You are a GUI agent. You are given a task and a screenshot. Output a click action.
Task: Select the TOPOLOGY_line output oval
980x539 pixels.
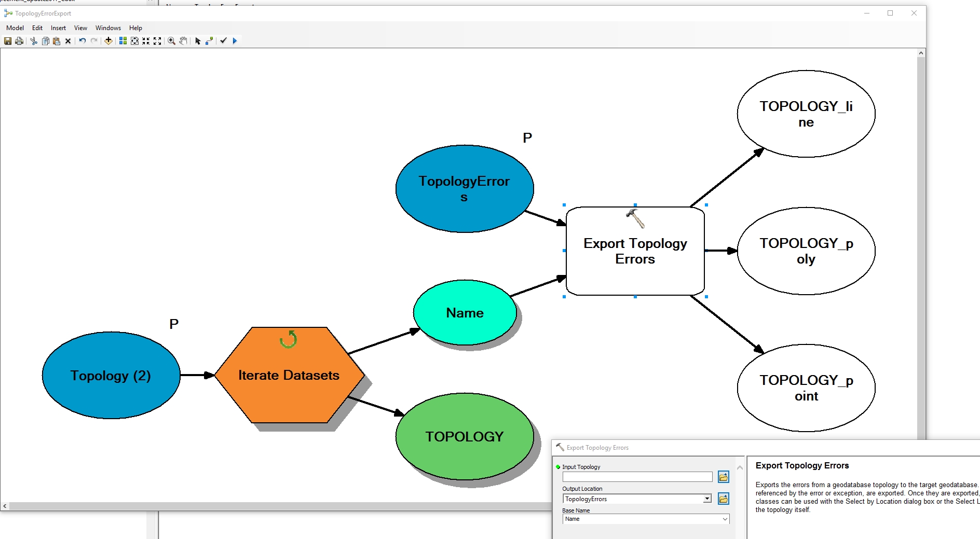click(806, 114)
